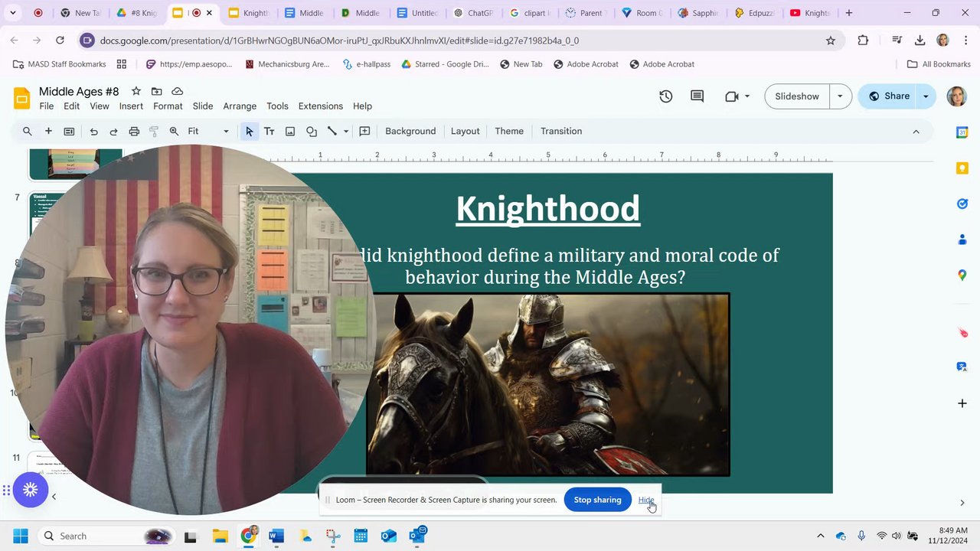
Task: Select the Line tool
Action: click(x=332, y=132)
